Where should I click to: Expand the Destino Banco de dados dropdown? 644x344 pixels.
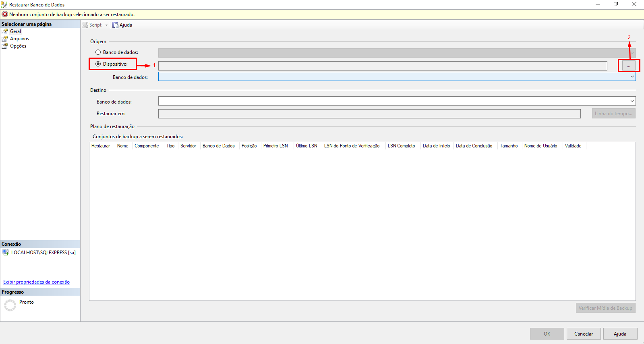(x=632, y=101)
